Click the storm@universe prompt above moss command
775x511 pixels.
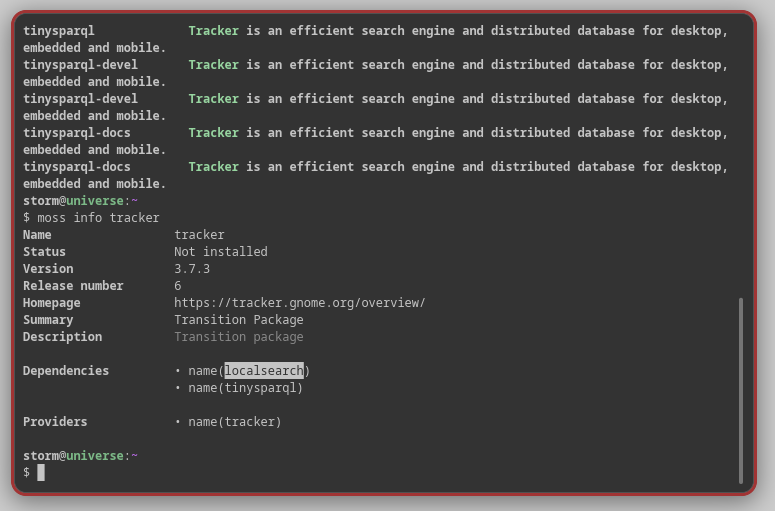tap(80, 201)
